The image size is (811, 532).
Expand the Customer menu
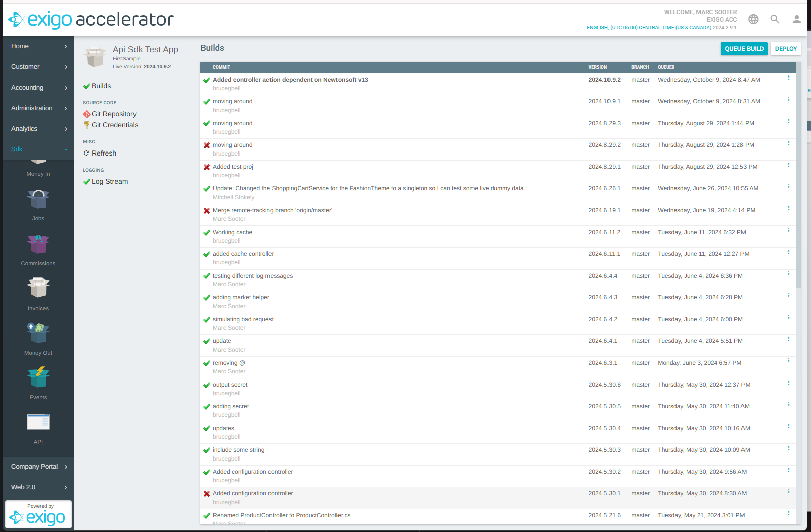click(x=38, y=67)
